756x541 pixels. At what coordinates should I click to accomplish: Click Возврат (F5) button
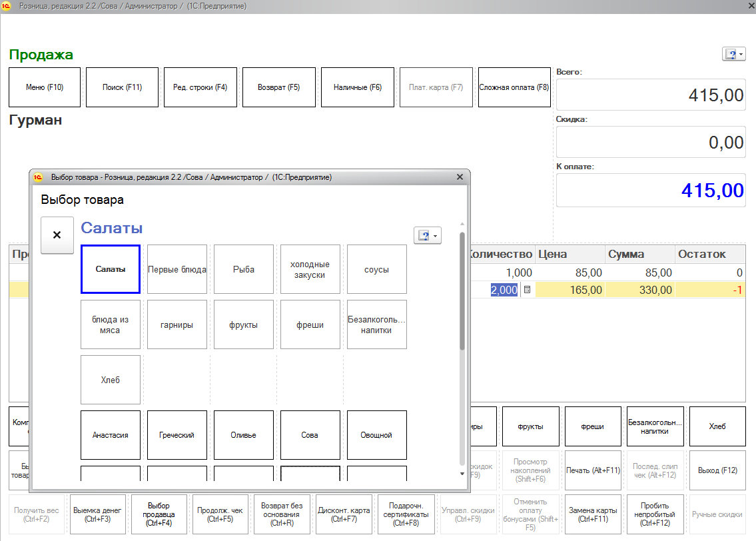tap(278, 87)
